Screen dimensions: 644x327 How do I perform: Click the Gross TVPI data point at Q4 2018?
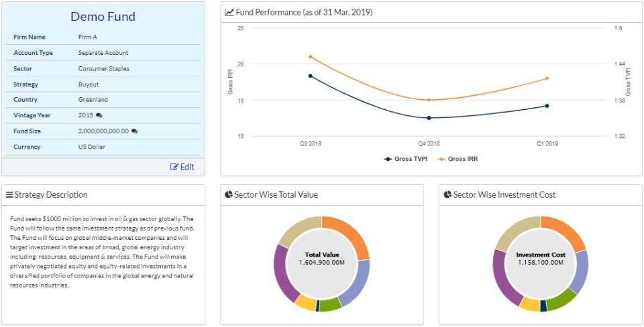pyautogui.click(x=429, y=118)
